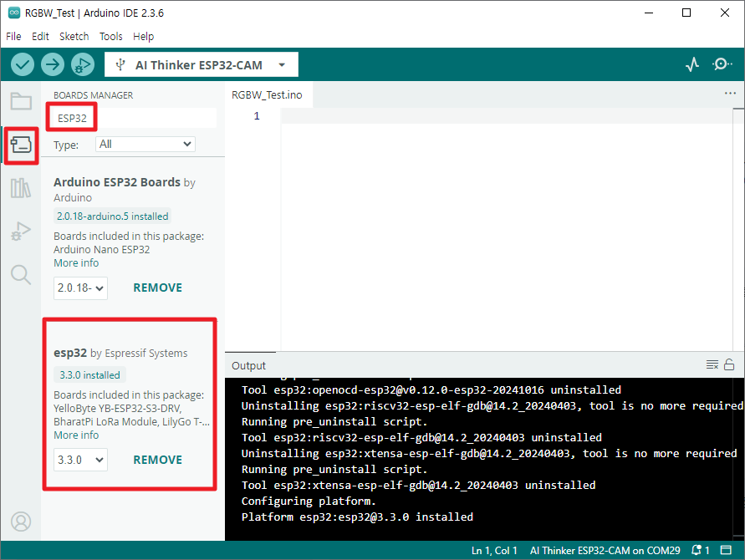Toggle the bottom panel icon in status bar
This screenshot has width=745, height=560.
pyautogui.click(x=726, y=550)
